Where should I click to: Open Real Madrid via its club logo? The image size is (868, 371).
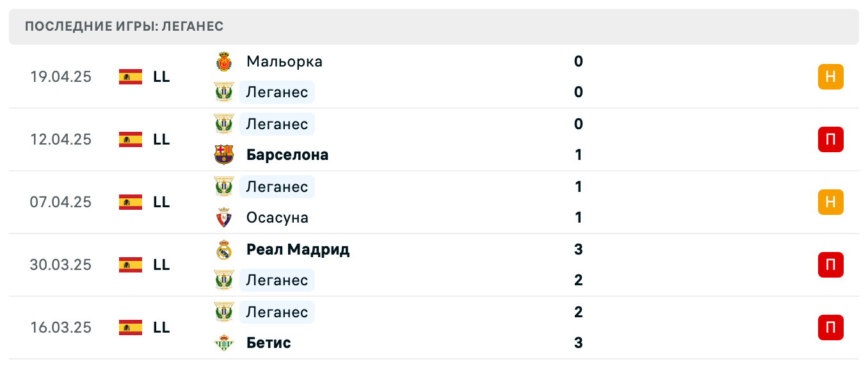point(225,249)
